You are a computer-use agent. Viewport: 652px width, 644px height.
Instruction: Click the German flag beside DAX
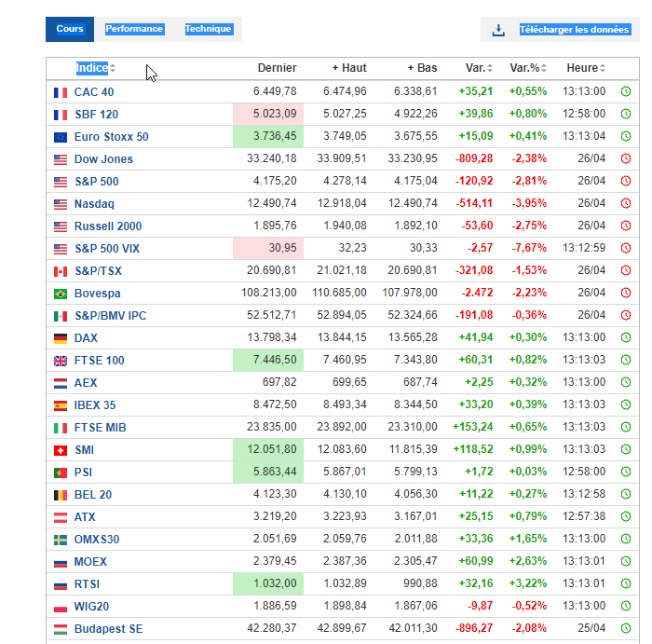click(61, 338)
